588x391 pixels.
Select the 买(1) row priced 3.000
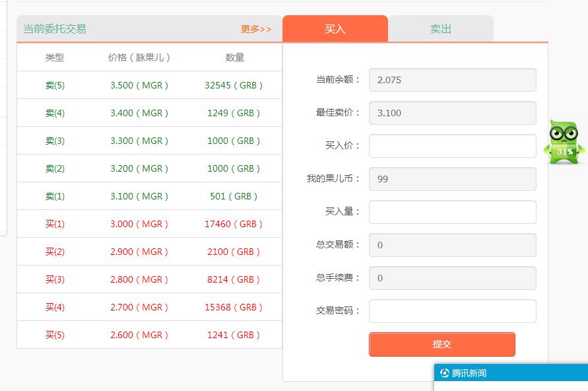point(150,223)
